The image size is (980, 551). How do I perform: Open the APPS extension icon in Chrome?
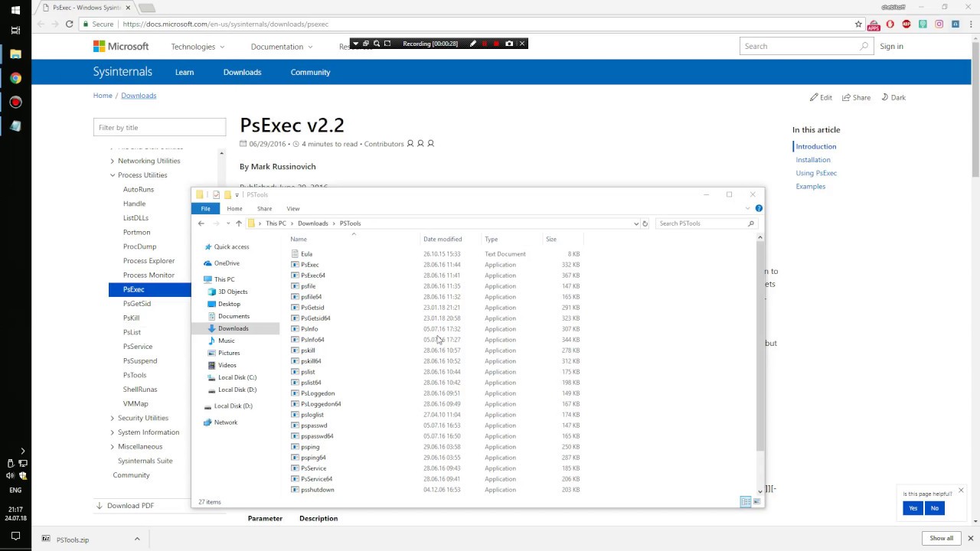pos(874,24)
